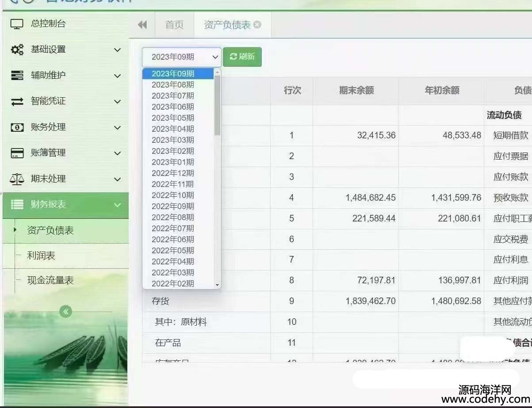
Task: Open 总控制台 monitor icon
Action: [x=17, y=24]
